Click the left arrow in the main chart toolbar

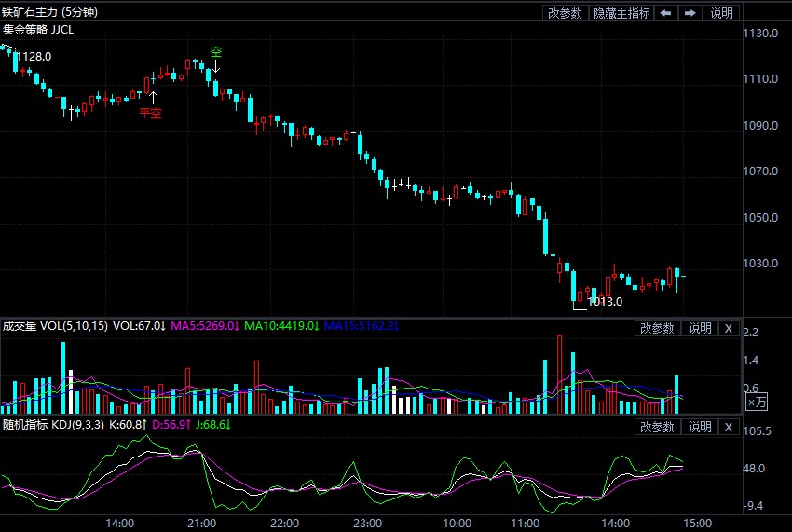[665, 13]
